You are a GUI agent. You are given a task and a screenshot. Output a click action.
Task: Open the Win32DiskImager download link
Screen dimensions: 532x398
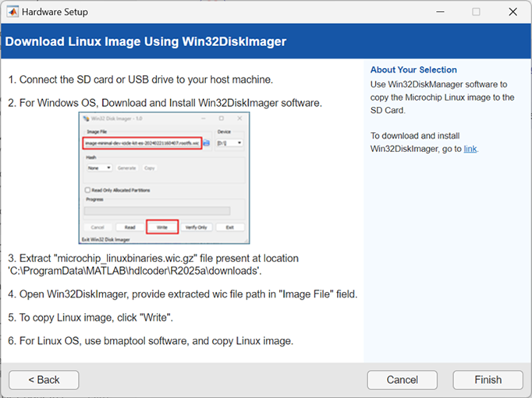point(470,148)
